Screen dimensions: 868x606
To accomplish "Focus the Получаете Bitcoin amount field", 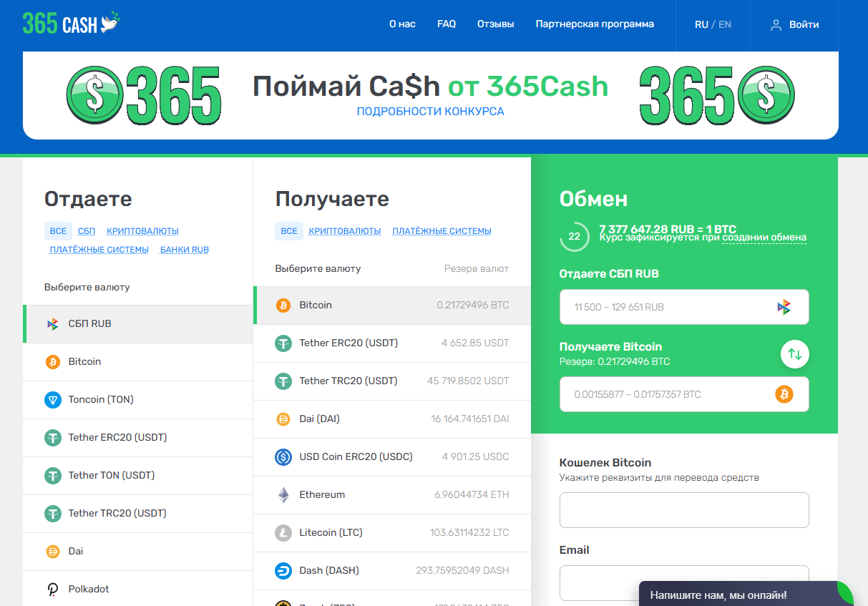I will pos(684,394).
